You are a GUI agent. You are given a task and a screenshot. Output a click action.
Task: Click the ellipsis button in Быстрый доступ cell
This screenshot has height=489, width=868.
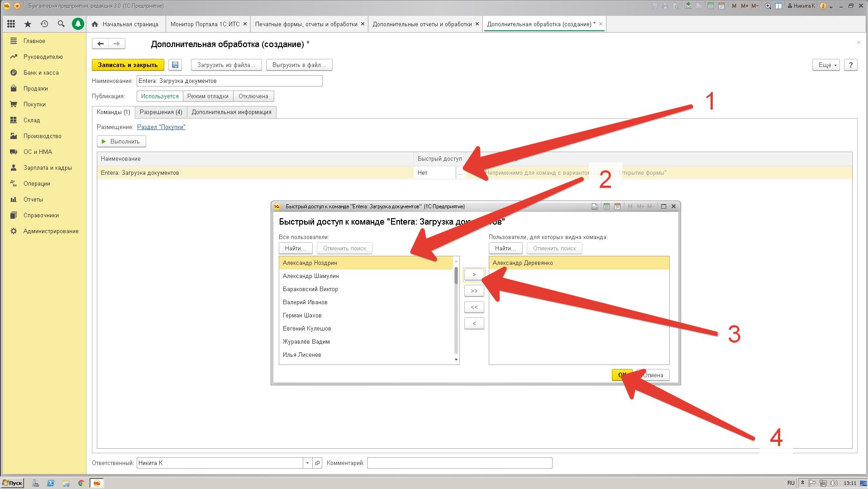tap(461, 173)
